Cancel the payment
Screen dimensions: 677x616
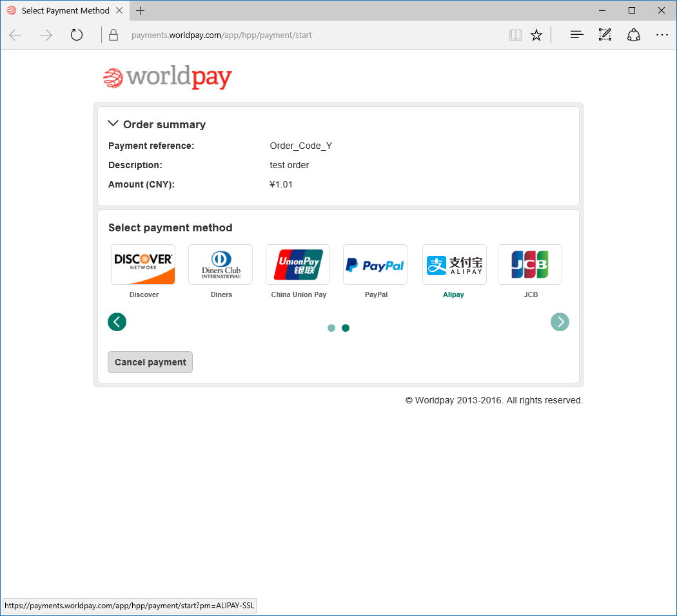(x=150, y=362)
